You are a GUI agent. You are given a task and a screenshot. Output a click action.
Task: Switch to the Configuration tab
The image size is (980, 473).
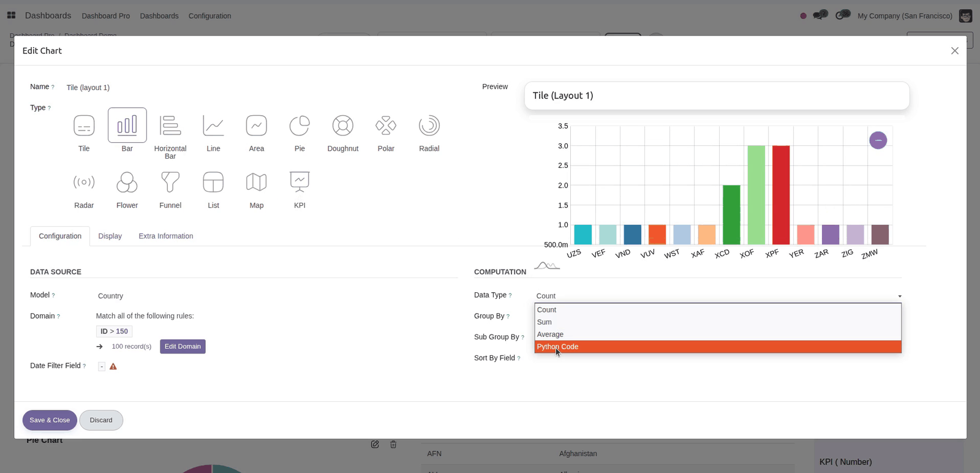(60, 236)
